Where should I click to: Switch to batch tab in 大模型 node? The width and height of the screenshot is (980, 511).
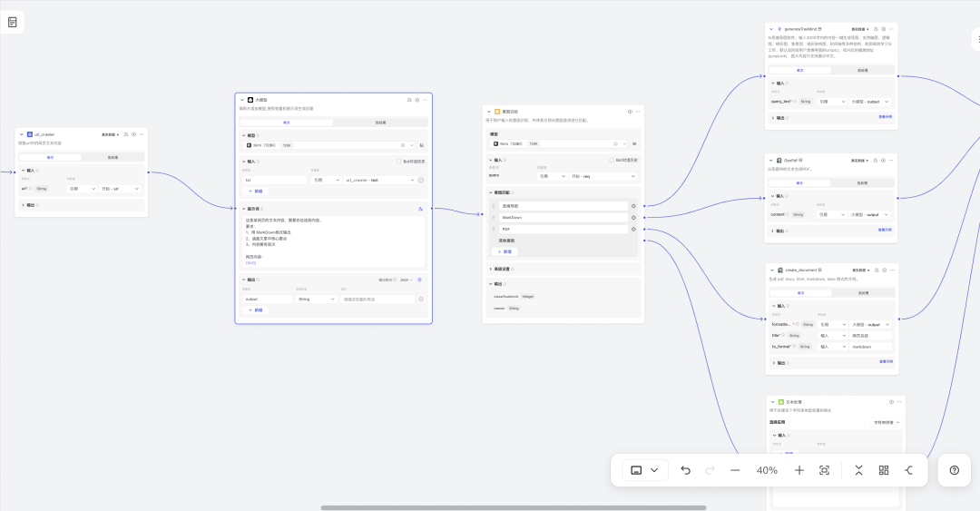pyautogui.click(x=380, y=122)
